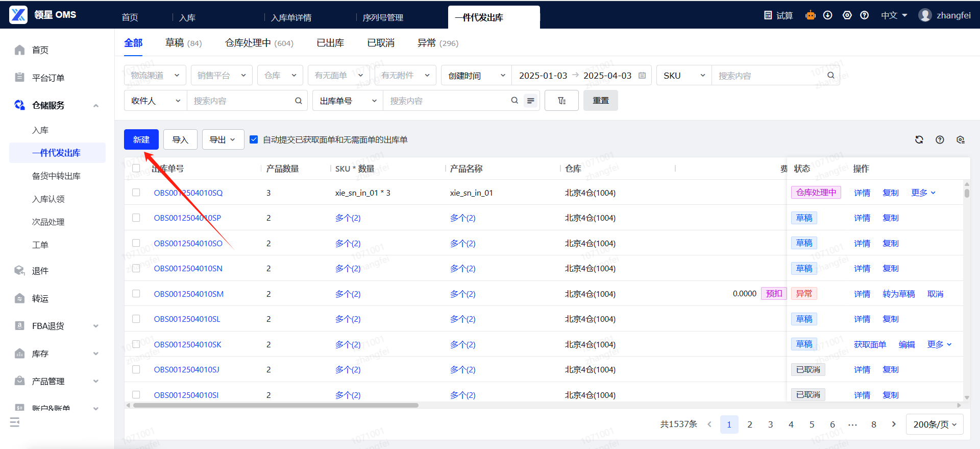This screenshot has height=449, width=980.
Task: Click 转为草稿 for OBS0012504010SM
Action: (x=899, y=294)
